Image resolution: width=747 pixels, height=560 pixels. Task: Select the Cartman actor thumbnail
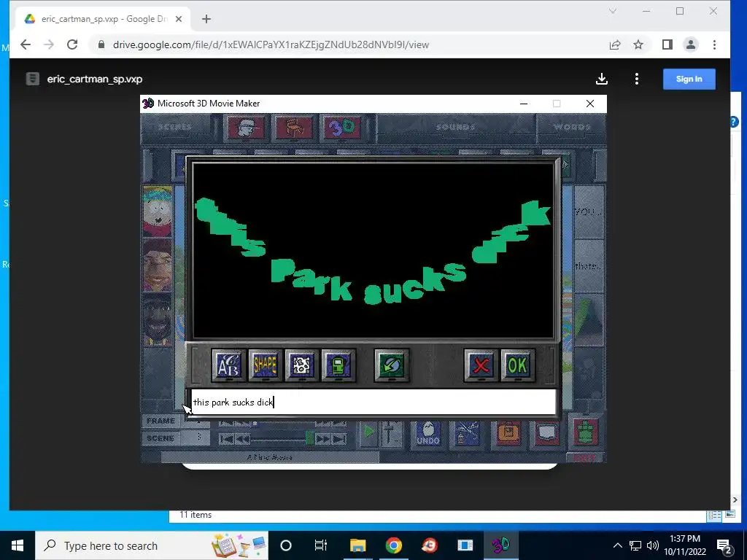[158, 211]
